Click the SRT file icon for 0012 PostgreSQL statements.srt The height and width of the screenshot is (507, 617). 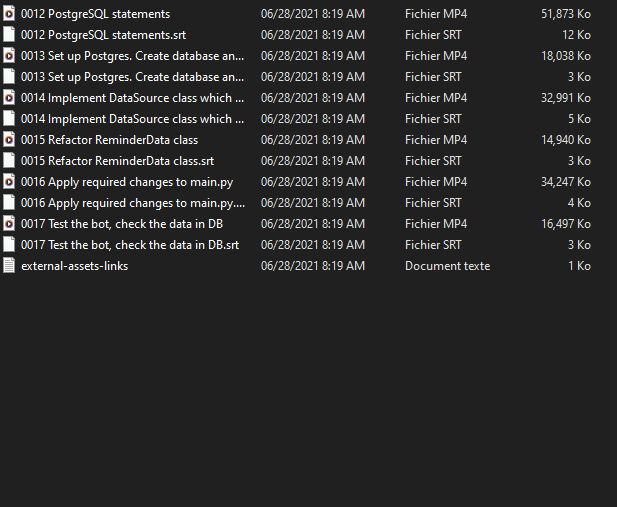[9, 35]
